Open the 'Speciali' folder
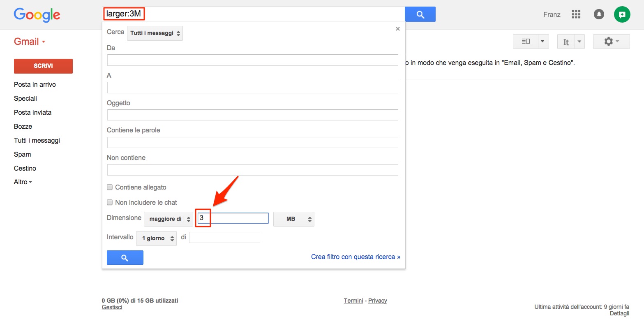The height and width of the screenshot is (331, 644). click(25, 98)
